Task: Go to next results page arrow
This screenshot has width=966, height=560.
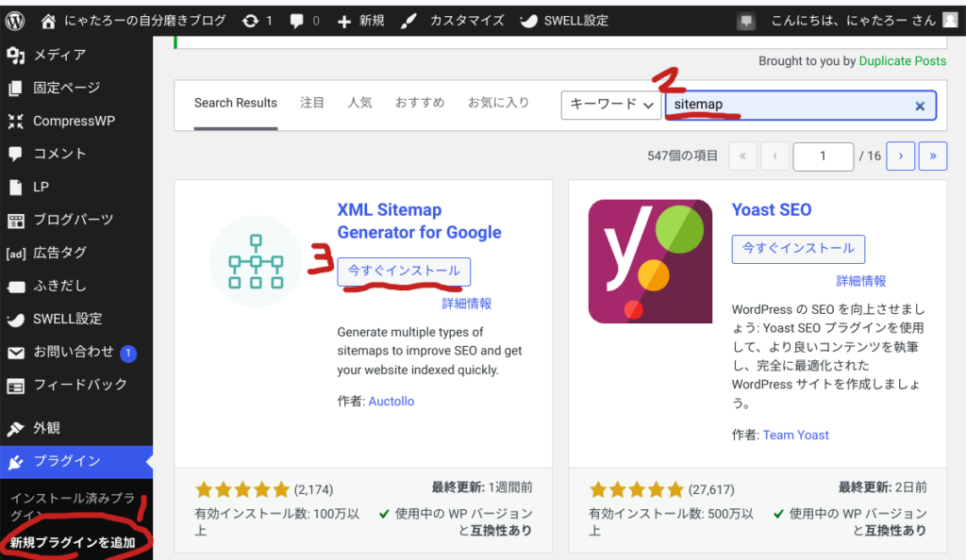Action: (901, 156)
